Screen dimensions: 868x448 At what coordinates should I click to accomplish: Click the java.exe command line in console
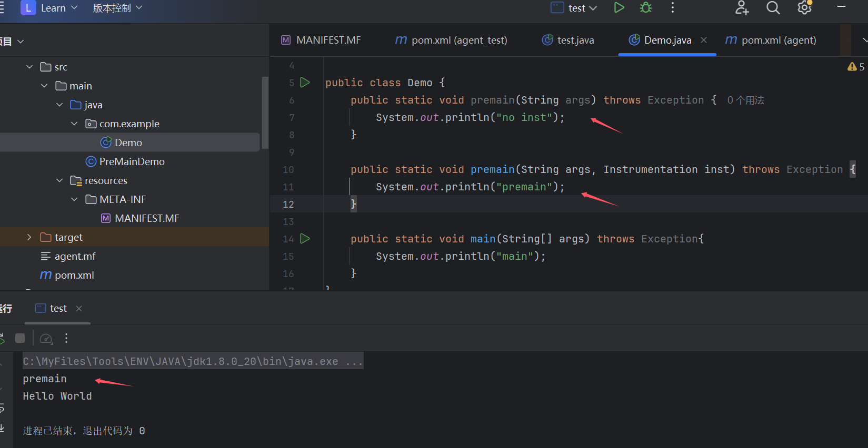tap(193, 361)
